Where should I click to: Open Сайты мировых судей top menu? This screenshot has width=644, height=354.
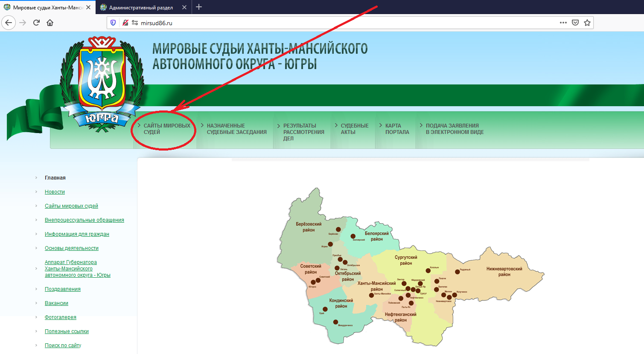tap(167, 129)
